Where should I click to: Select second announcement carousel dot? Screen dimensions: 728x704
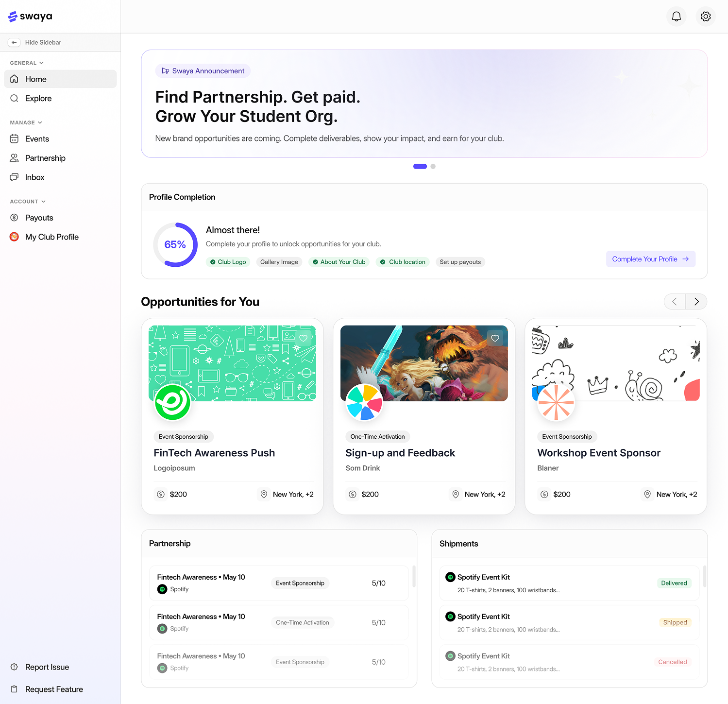433,166
